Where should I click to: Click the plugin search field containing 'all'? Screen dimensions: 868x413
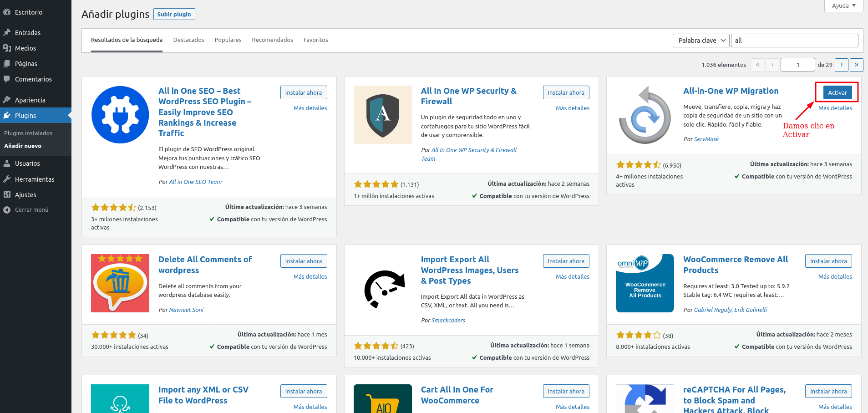tap(794, 41)
